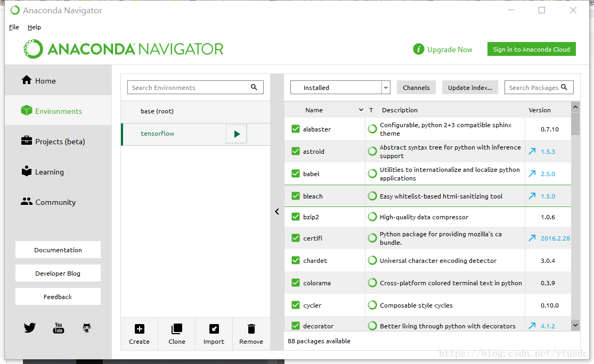Click the Community people icon
Image resolution: width=594 pixels, height=364 pixels.
(x=27, y=201)
